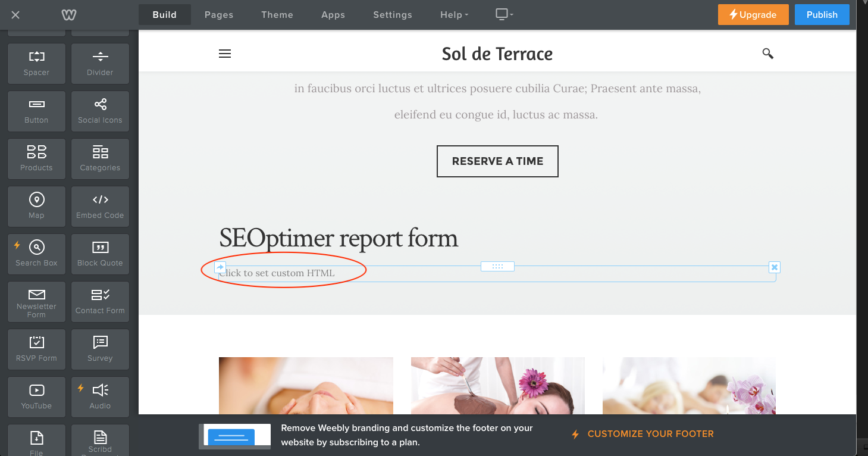Switch to the Pages tab
The image size is (868, 456).
coord(219,15)
